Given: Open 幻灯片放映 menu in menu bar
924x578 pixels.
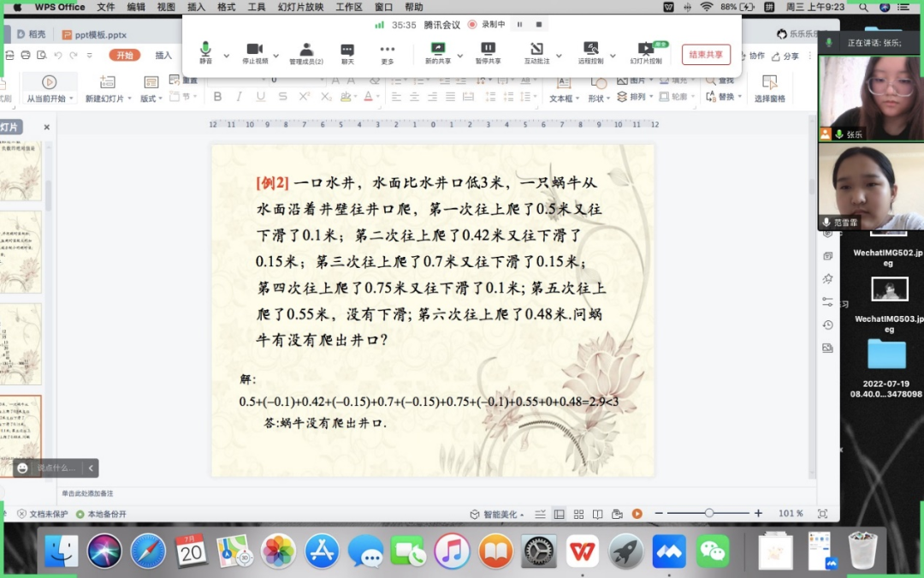Looking at the screenshot, I should [301, 7].
